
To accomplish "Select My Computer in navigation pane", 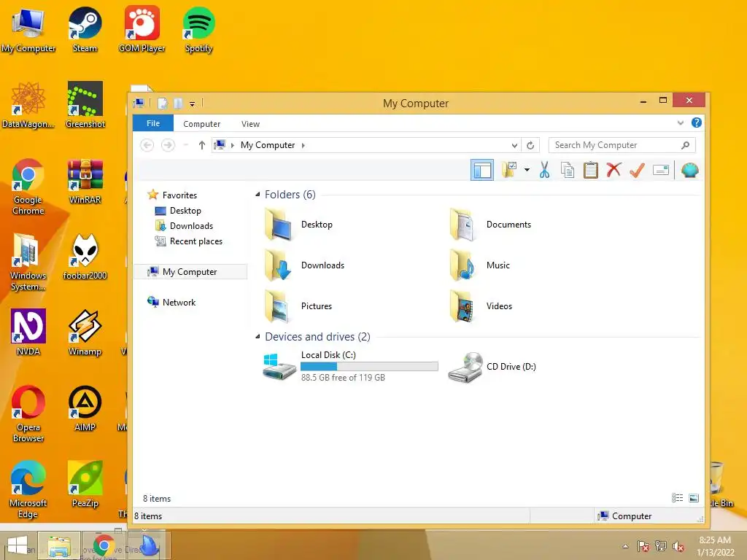I will point(190,271).
